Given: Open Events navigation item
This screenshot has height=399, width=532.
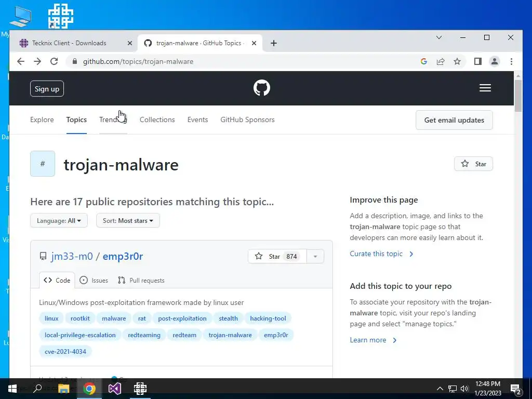Looking at the screenshot, I should (x=197, y=120).
